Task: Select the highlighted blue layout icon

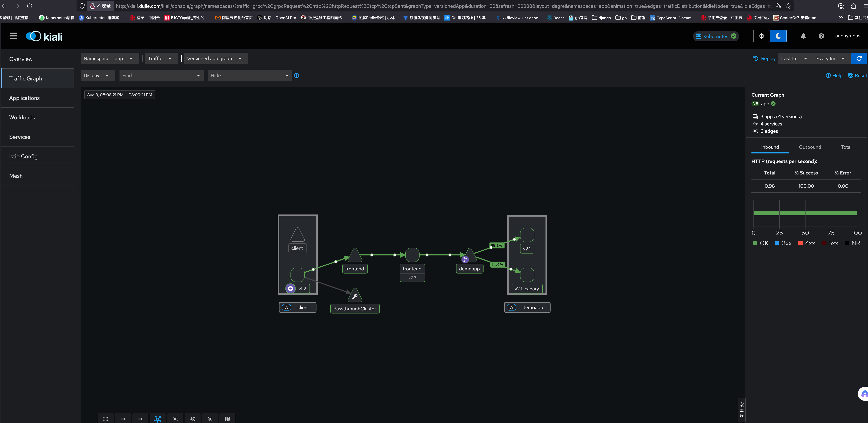Action: point(158,419)
